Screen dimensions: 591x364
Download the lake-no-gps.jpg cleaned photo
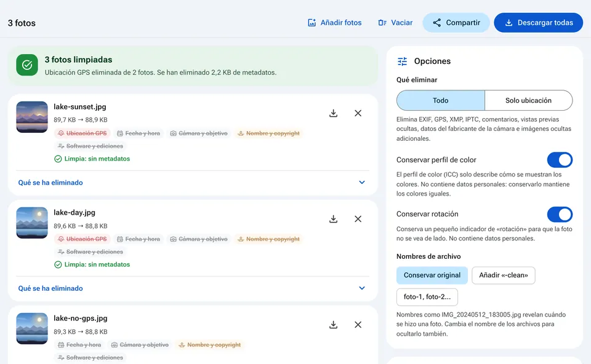click(333, 325)
